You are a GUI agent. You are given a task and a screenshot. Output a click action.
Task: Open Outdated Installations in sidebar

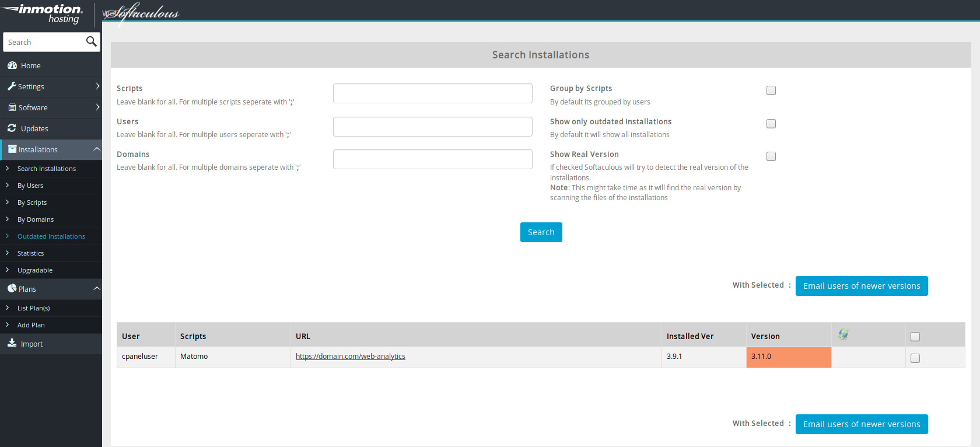pyautogui.click(x=51, y=236)
